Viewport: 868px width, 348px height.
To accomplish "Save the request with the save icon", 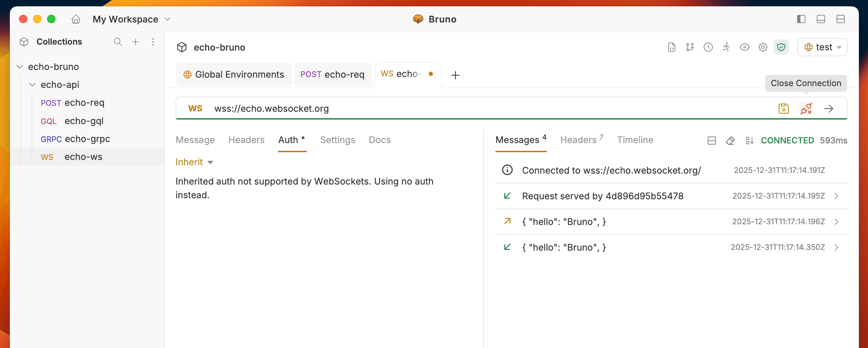I will (783, 109).
